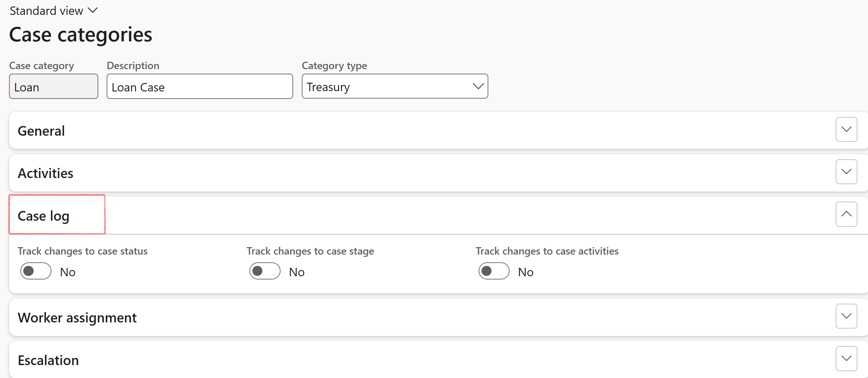868x378 pixels.
Task: Click the Description field with Loan Case
Action: click(199, 87)
